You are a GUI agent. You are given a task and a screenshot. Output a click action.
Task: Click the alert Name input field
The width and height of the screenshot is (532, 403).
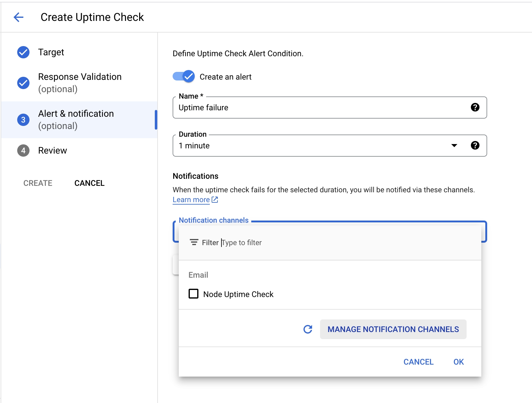pos(319,108)
